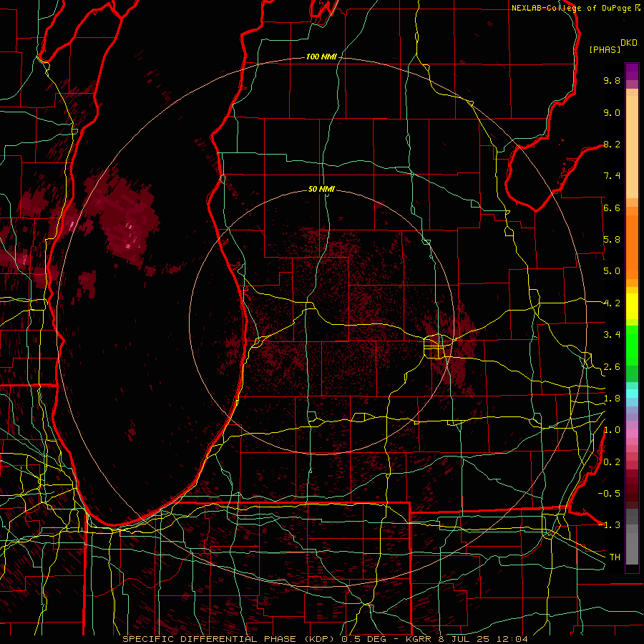Select the 1.8 scale value
This screenshot has height=644, width=644.
pos(612,399)
